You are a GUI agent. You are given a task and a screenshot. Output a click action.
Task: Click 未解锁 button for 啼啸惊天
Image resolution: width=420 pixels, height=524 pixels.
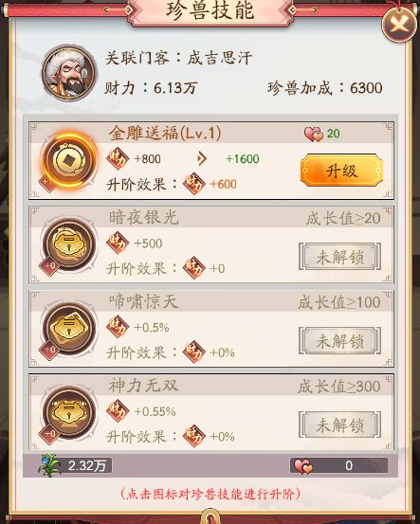339,341
